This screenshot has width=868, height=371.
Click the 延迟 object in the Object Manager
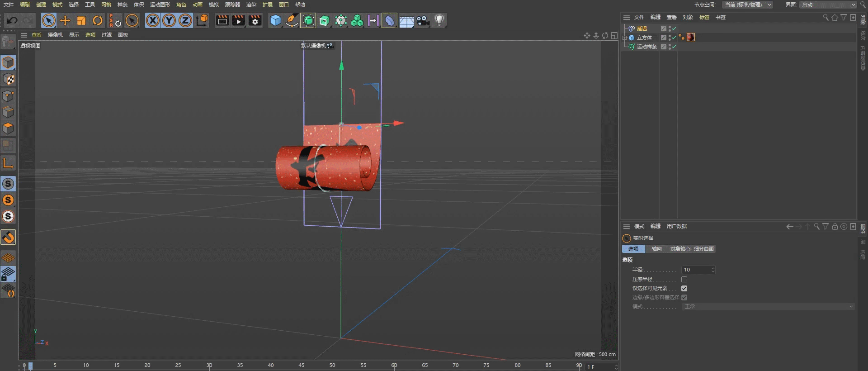point(642,29)
